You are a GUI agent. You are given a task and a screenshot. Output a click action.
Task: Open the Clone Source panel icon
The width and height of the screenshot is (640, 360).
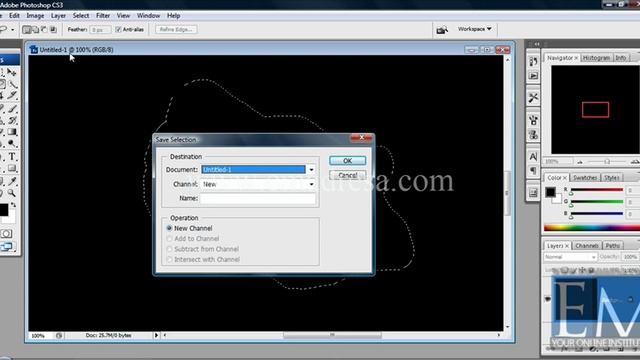[533, 134]
